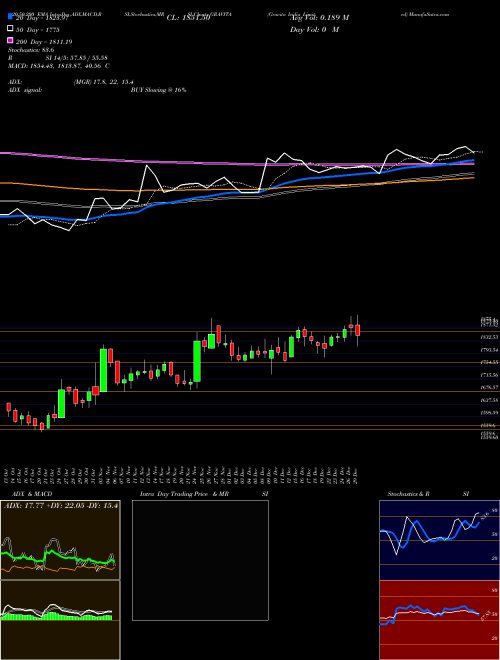Click the ADX (MGR) 17.8, 22, 15.4 values

[104, 82]
